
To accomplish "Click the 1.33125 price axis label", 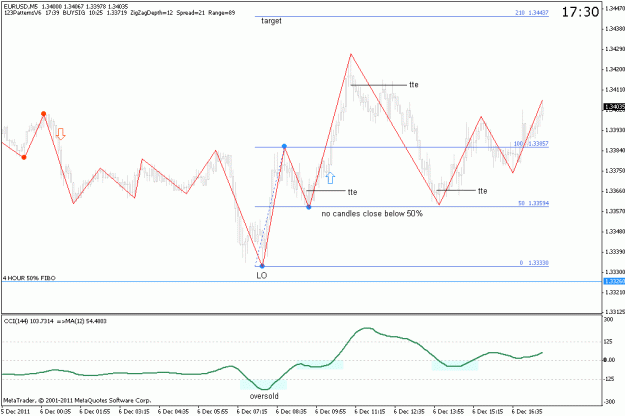I will 615,311.
